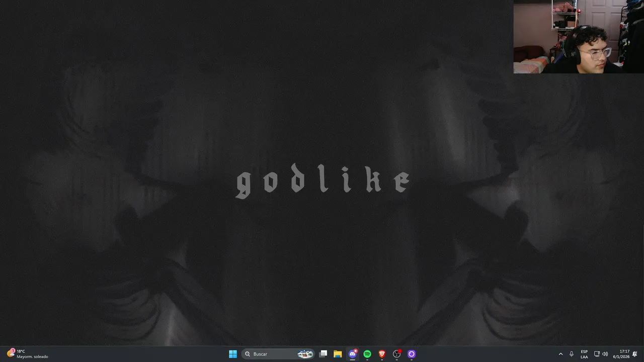Open Spotify from the taskbar
This screenshot has height=362, width=644.
point(367,354)
